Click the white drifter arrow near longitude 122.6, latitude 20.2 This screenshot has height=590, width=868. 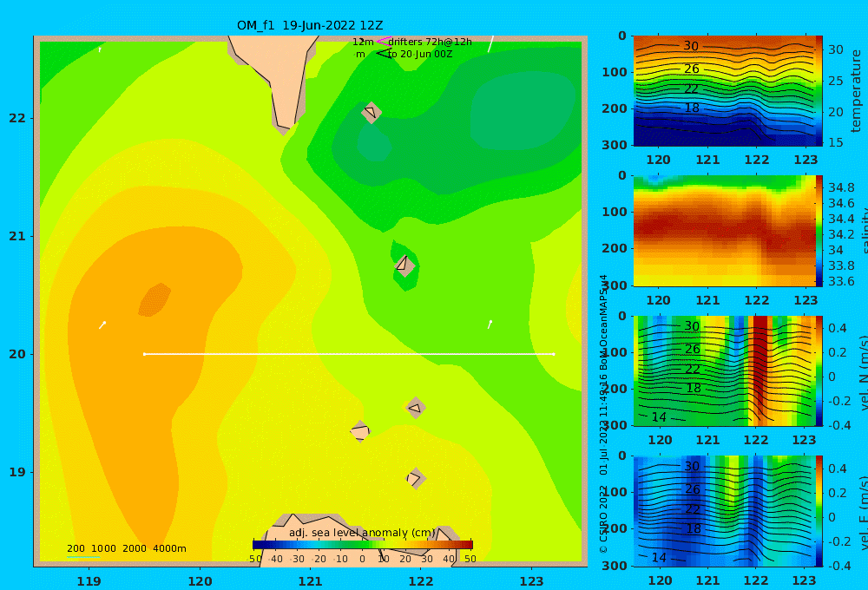pyautogui.click(x=490, y=324)
